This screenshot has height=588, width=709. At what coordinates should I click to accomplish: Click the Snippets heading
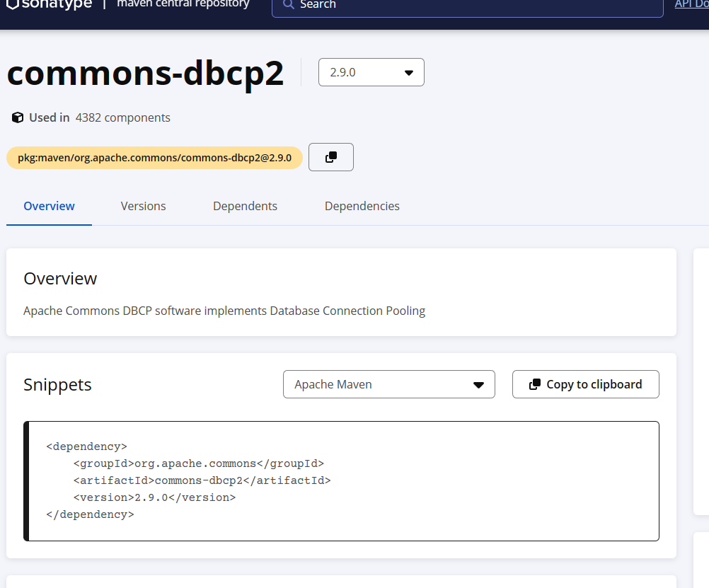click(57, 385)
